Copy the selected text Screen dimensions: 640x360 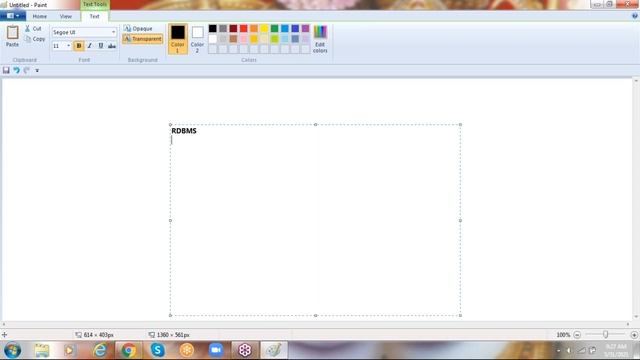[x=35, y=39]
